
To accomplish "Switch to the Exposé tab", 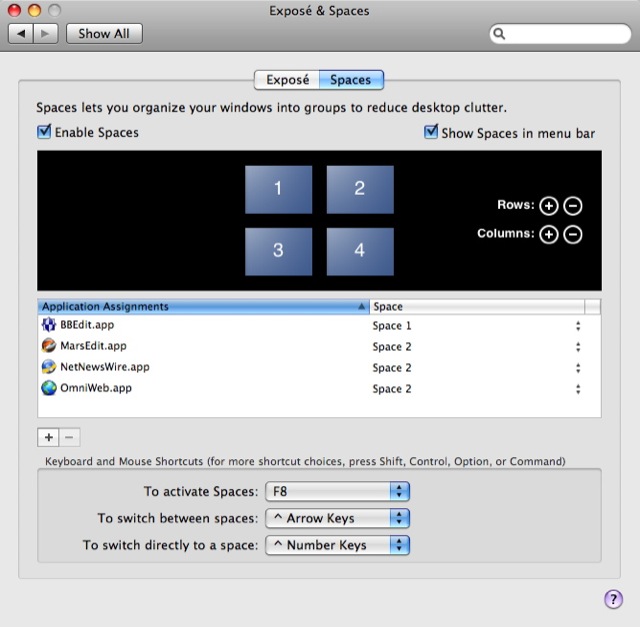I will coord(287,80).
